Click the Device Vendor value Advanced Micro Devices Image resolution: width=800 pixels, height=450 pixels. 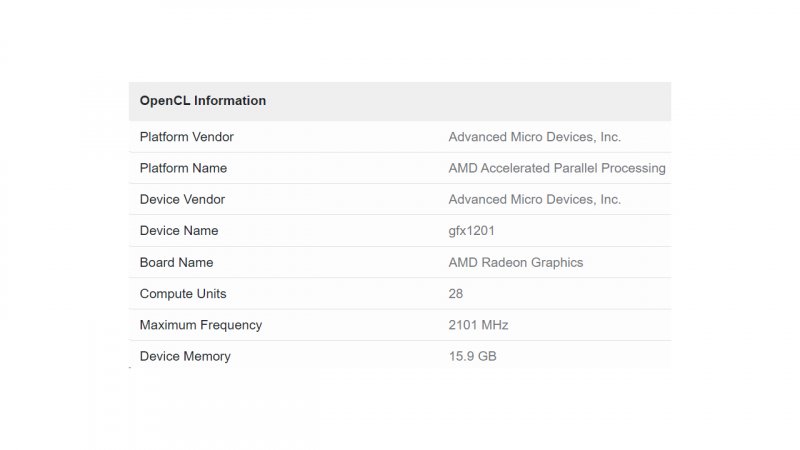click(x=534, y=199)
